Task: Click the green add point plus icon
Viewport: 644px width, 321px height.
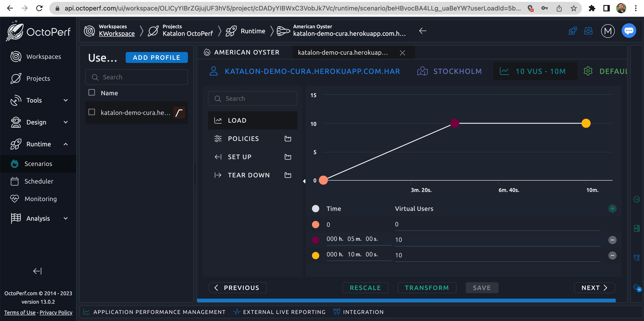Action: pyautogui.click(x=612, y=209)
